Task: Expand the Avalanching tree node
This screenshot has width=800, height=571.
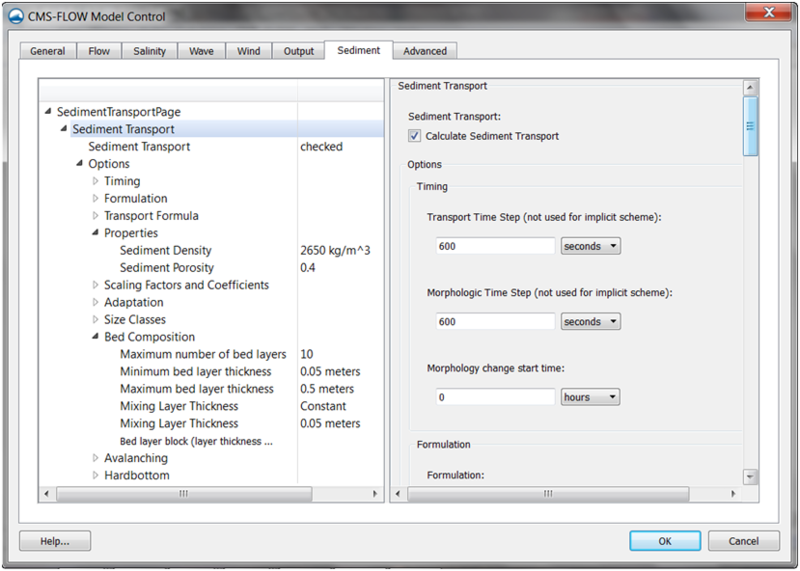Action: (95, 458)
